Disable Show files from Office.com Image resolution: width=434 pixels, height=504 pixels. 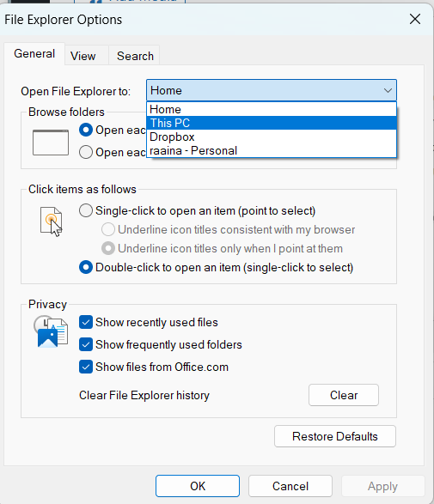tap(86, 367)
